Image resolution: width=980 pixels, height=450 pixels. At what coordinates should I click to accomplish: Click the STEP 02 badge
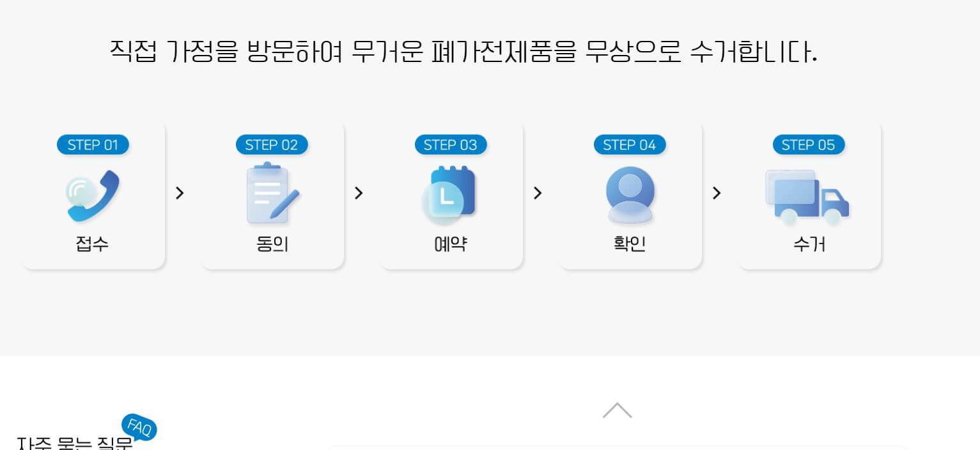coord(272,144)
